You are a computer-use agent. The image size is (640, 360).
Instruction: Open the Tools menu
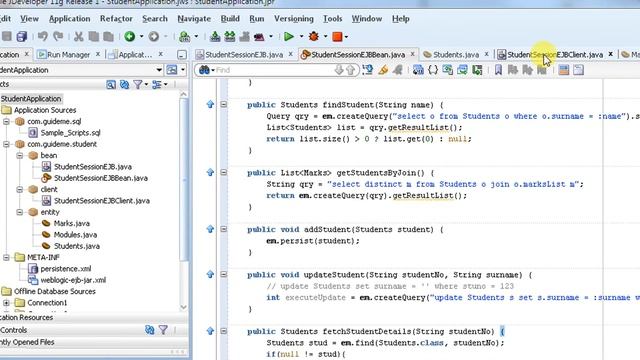click(x=332, y=19)
